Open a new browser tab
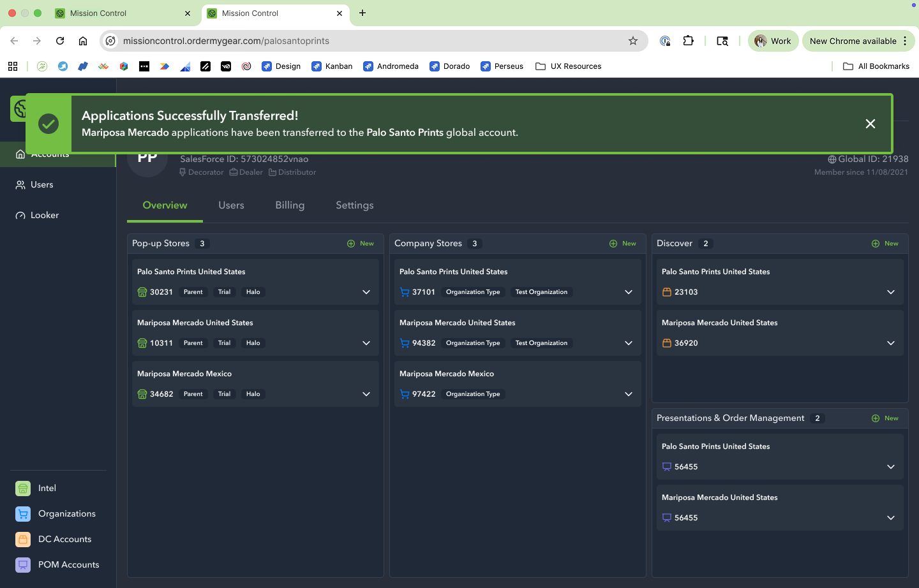This screenshot has width=919, height=588. (x=362, y=13)
